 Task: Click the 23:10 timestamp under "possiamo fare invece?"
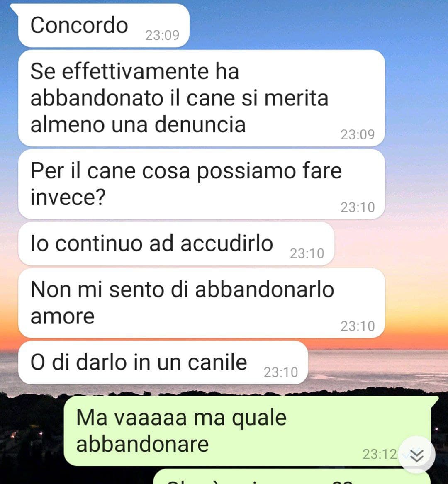tap(358, 207)
